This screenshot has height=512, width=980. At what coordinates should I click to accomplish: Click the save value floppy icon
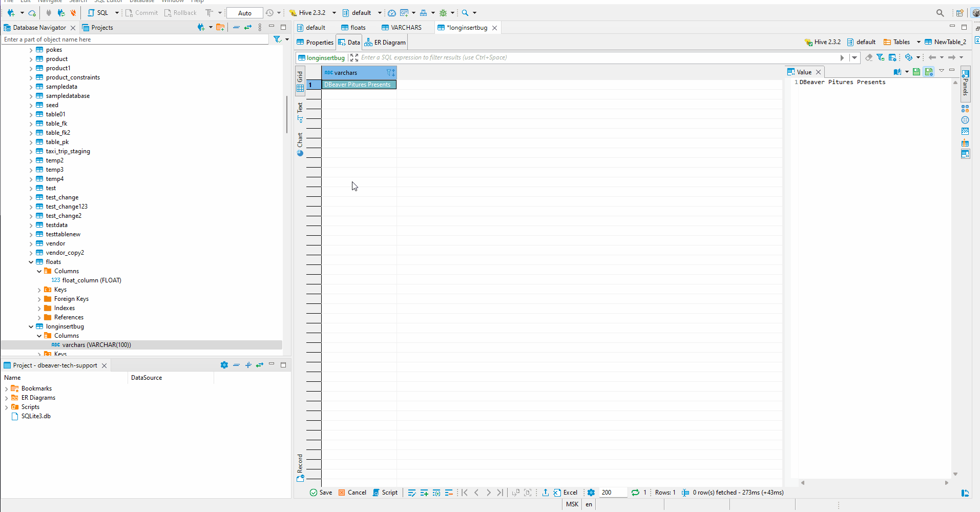(916, 72)
